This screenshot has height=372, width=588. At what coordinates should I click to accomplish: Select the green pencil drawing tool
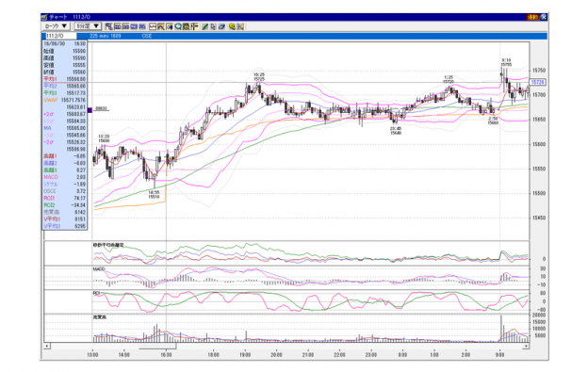point(204,26)
